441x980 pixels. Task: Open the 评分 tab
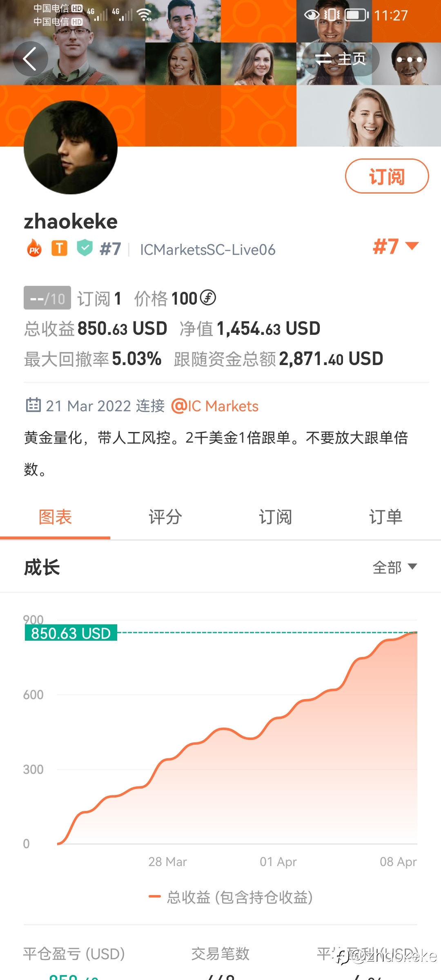[x=165, y=517]
